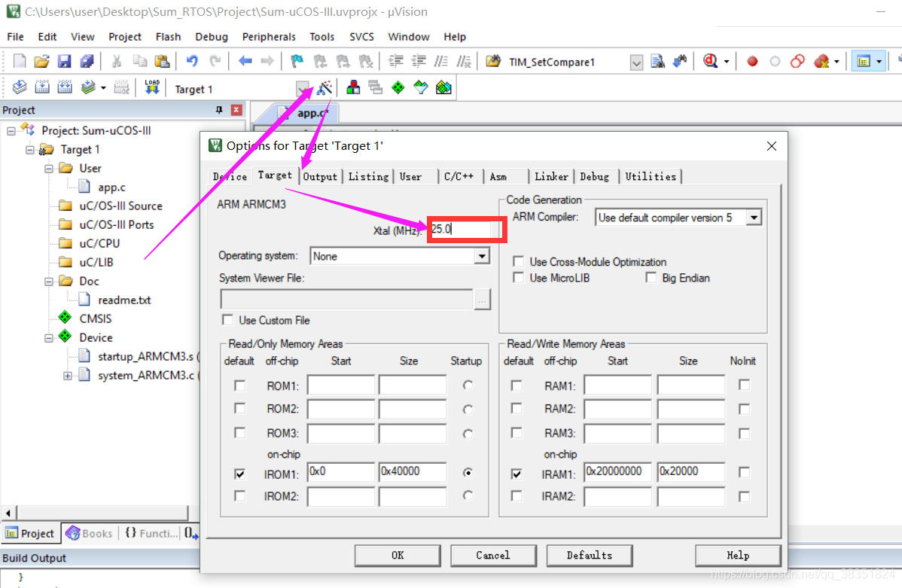This screenshot has height=588, width=902.
Task: Open Manage Project Items with the colored blocks icon
Action: 353,87
